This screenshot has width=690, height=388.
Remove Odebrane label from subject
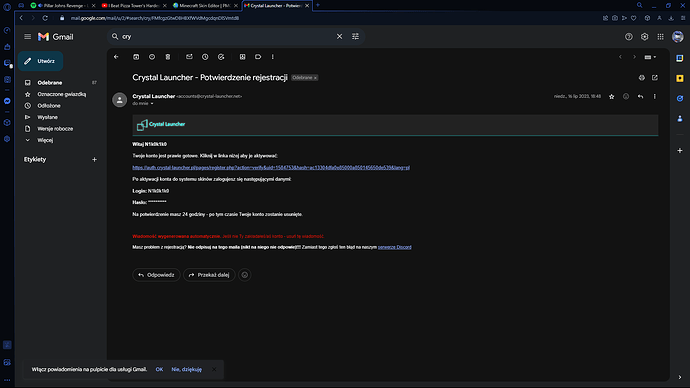(x=315, y=78)
